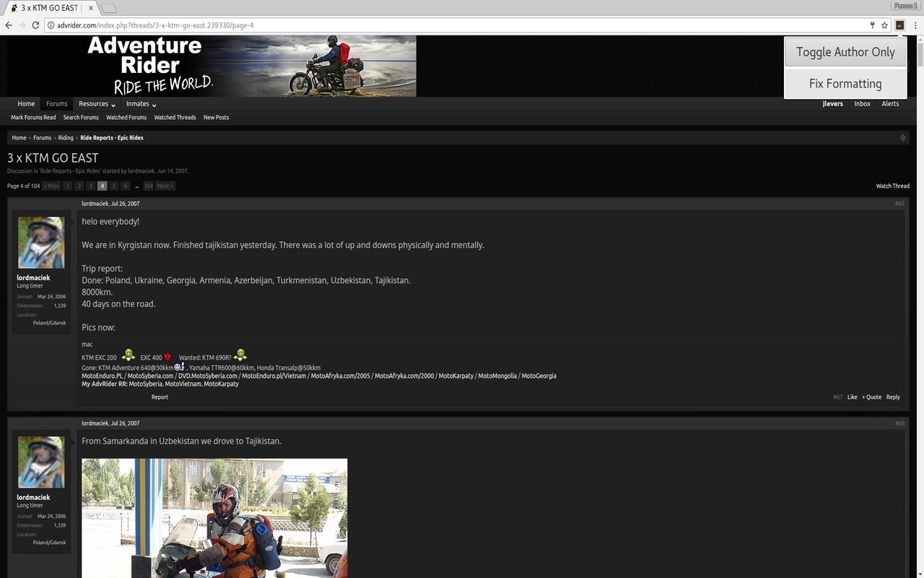Jump to page 1 of the thread
This screenshot has height=578, width=924.
(67, 186)
